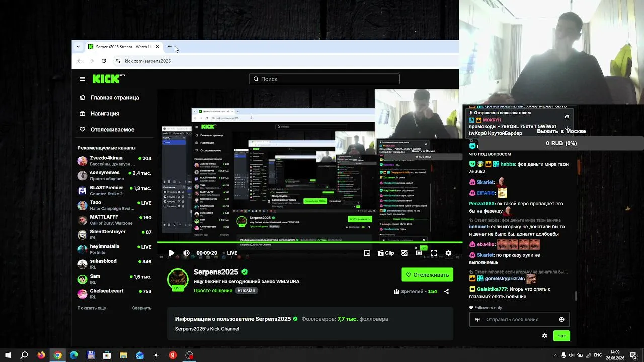Switch to OBS Studio in the taskbar
The image size is (644, 362).
pyautogui.click(x=189, y=355)
